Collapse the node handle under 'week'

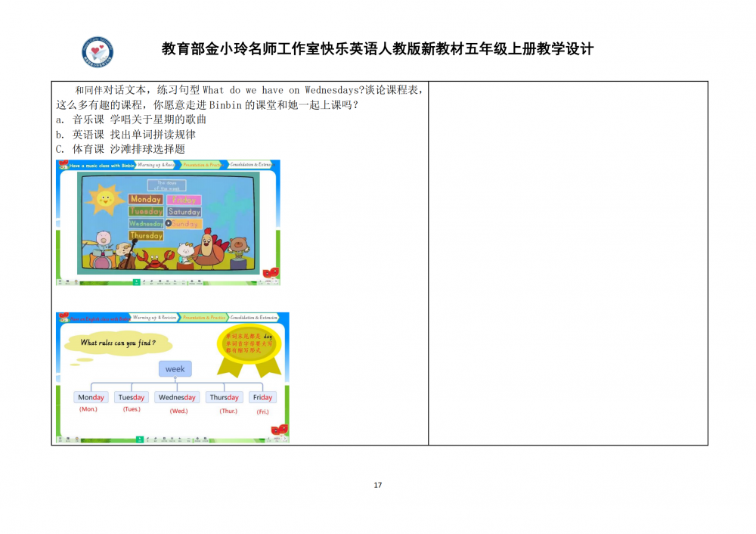(175, 379)
